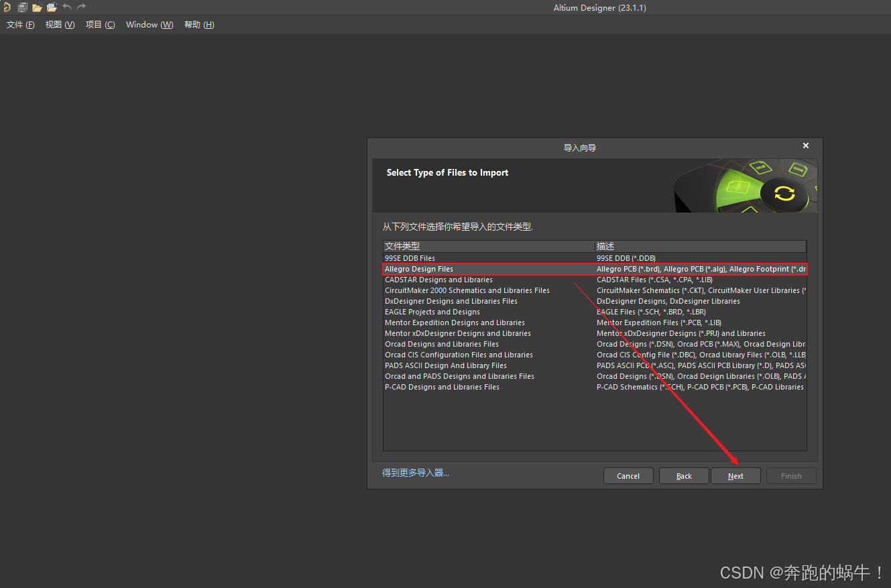The height and width of the screenshot is (588, 891).
Task: Open the 得到更多导入器... link
Action: pyautogui.click(x=416, y=473)
